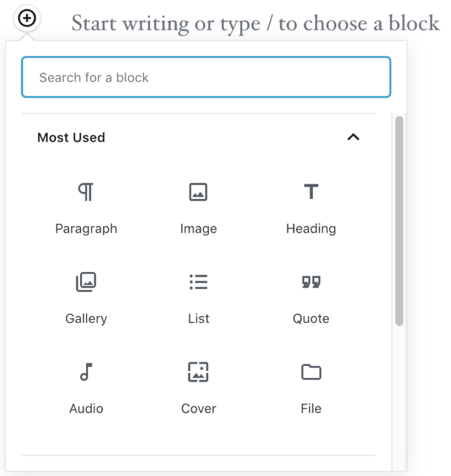Insert a List block via bullets icon
This screenshot has height=476, width=451.
click(x=198, y=282)
